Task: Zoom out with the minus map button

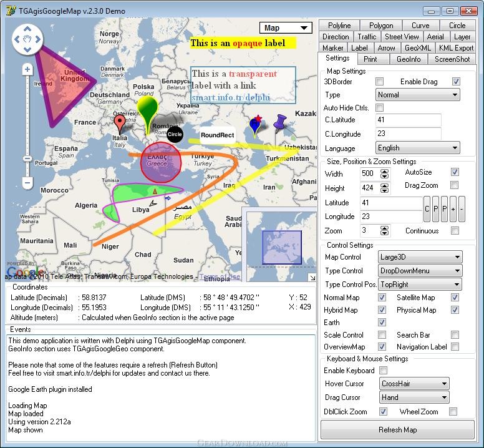Action: [x=27, y=183]
